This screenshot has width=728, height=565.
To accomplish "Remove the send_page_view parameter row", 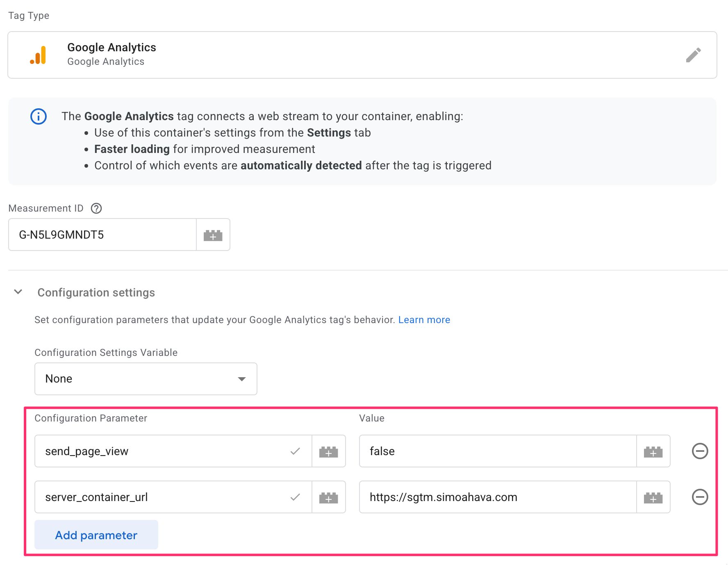I will (700, 451).
